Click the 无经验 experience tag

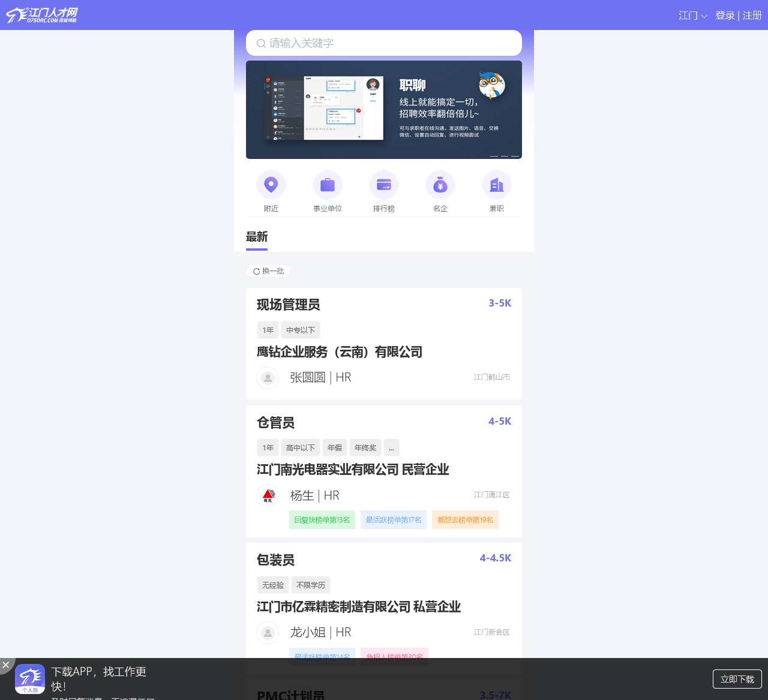click(273, 585)
